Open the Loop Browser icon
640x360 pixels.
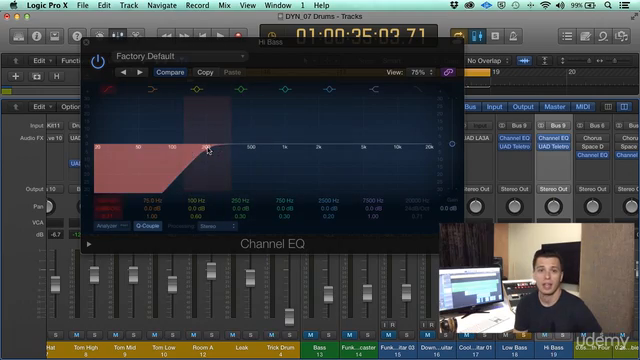[x=603, y=36]
